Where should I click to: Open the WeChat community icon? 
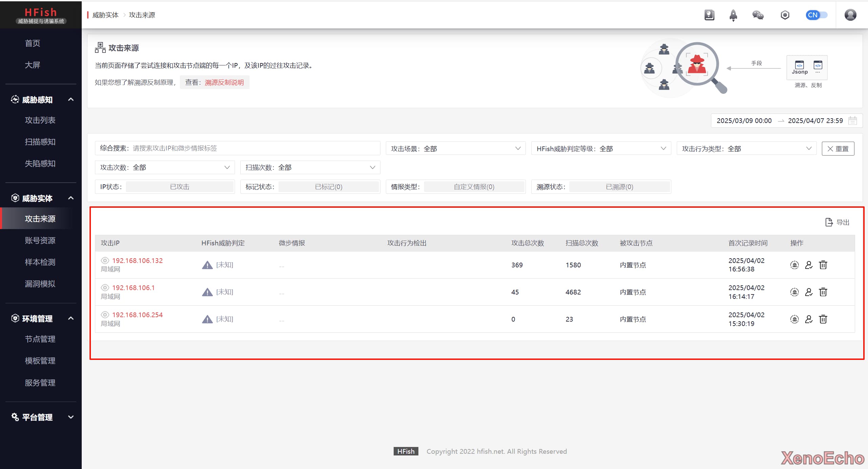click(758, 15)
